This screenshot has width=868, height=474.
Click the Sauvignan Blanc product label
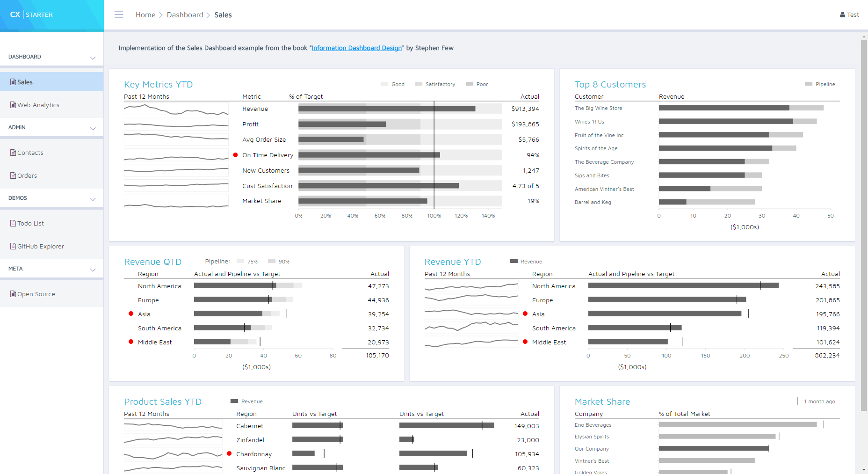[260, 468]
